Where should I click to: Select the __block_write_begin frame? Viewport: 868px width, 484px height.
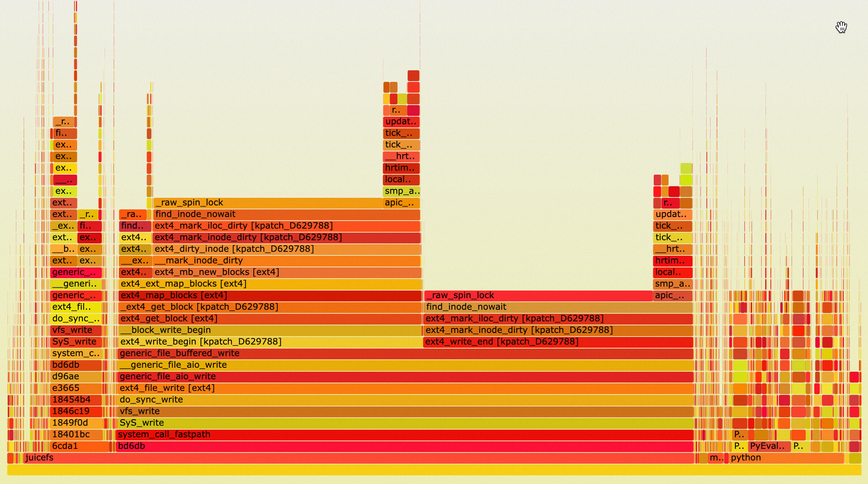[270, 330]
